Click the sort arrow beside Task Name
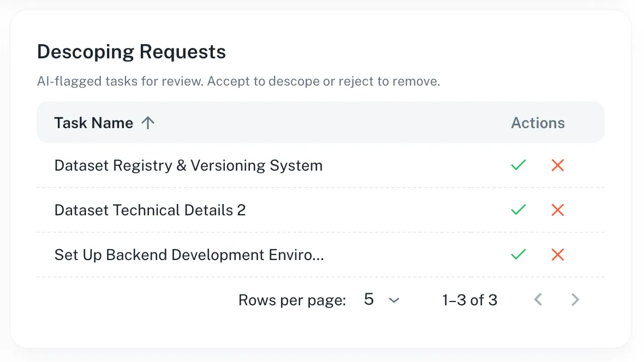The width and height of the screenshot is (644, 362). coord(148,123)
